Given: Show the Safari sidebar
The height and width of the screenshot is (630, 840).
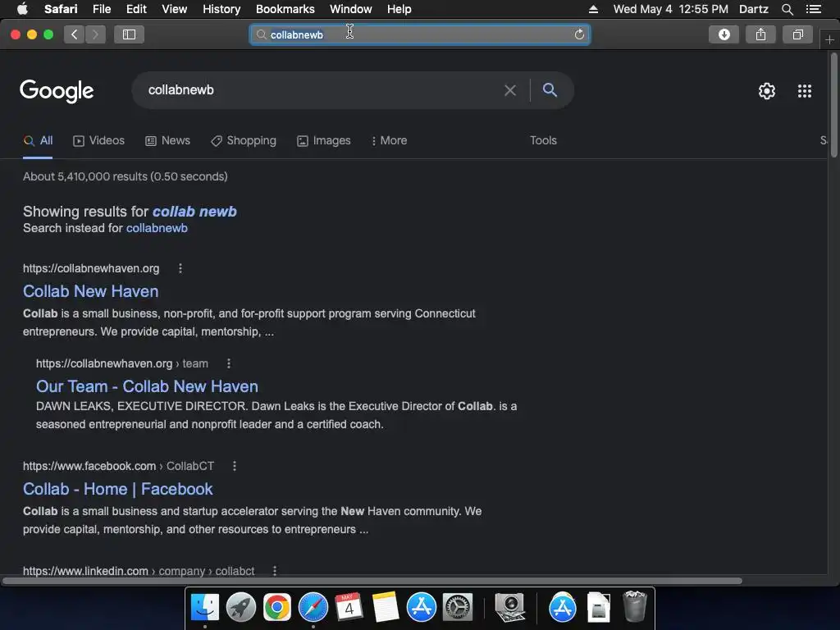Looking at the screenshot, I should pos(129,34).
